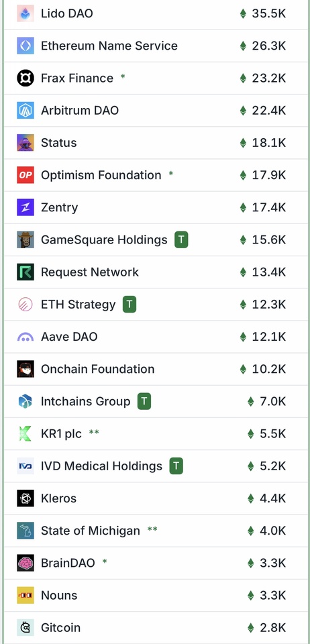This screenshot has width=310, height=644.
Task: Select the Nouns row name
Action: click(59, 596)
